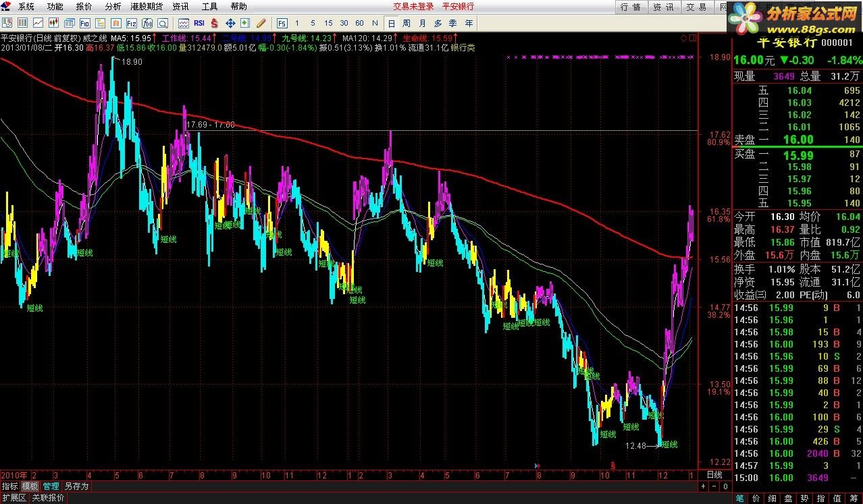Click 另存为 at bottom

76,486
